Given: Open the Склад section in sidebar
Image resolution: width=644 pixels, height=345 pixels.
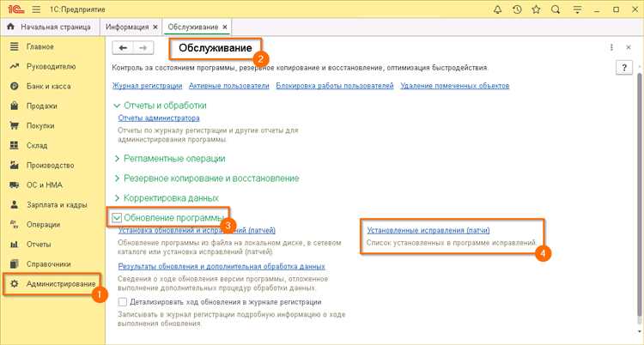Looking at the screenshot, I should pos(38,146).
